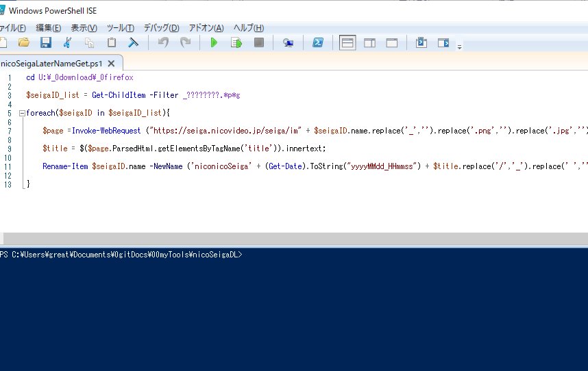The width and height of the screenshot is (588, 371).
Task: Open the デバッグ(D) menu
Action: point(162,27)
